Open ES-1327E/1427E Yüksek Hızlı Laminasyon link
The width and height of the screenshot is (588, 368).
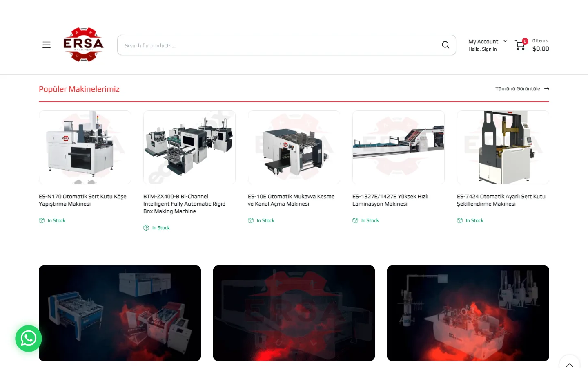coord(390,200)
